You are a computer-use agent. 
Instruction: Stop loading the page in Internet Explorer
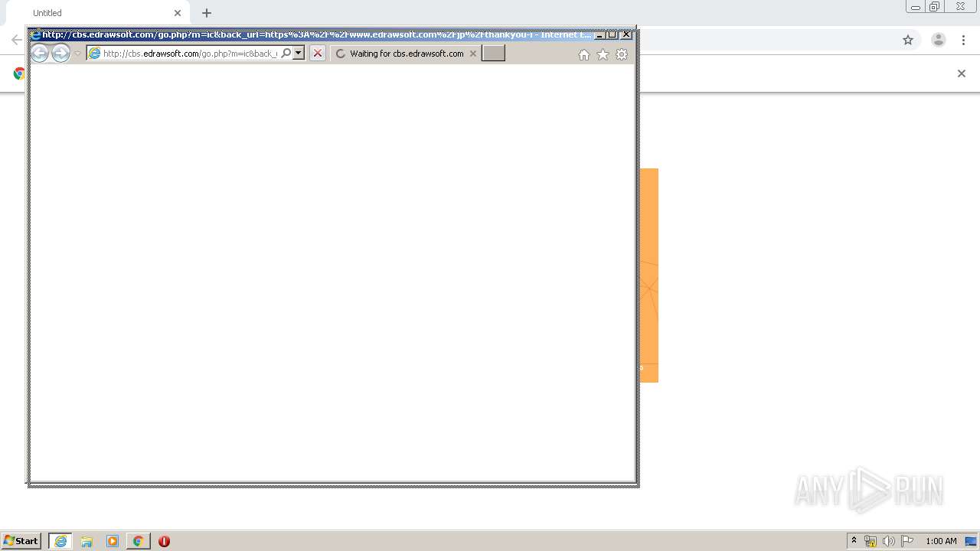click(x=318, y=54)
